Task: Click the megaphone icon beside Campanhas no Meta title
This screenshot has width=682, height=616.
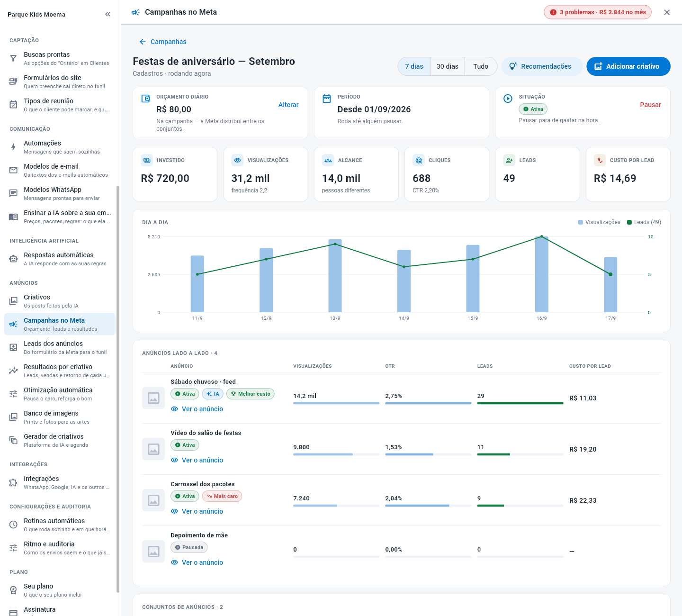Action: tap(135, 12)
